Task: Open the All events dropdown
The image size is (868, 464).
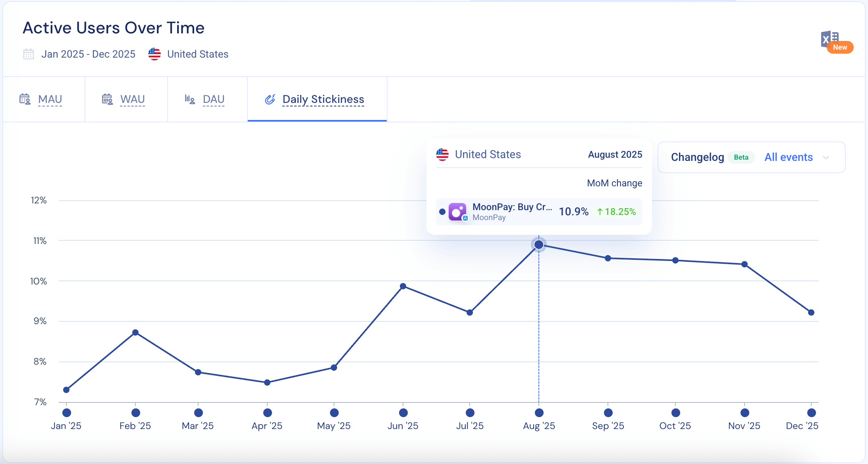Action: point(789,157)
